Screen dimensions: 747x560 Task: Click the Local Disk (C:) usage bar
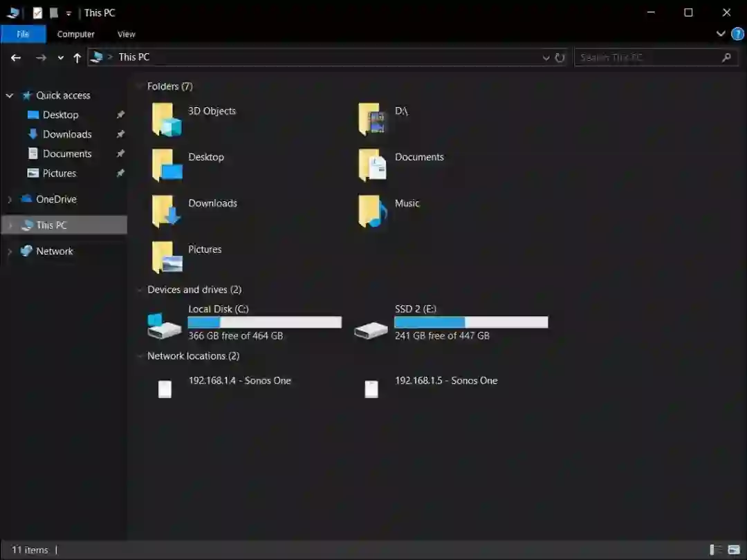[264, 322]
